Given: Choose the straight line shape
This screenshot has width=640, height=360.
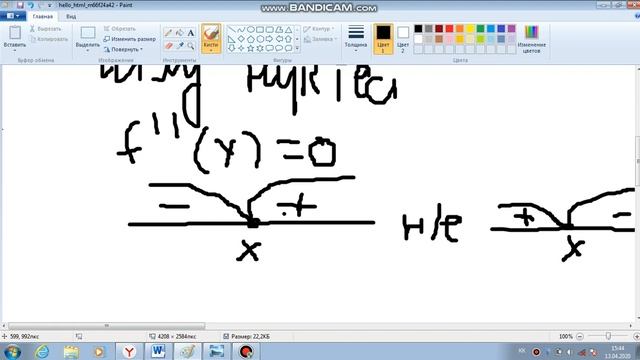Looking at the screenshot, I should pyautogui.click(x=231, y=30).
